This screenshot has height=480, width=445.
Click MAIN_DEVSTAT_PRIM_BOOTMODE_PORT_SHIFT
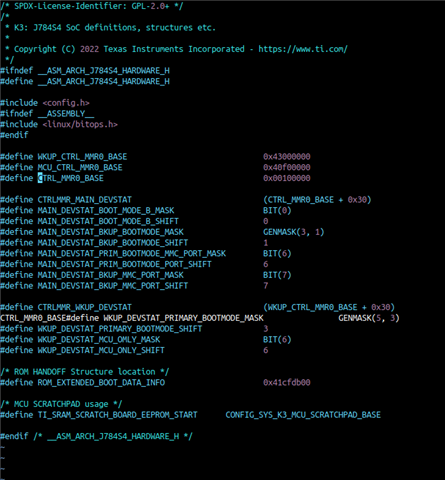(124, 264)
